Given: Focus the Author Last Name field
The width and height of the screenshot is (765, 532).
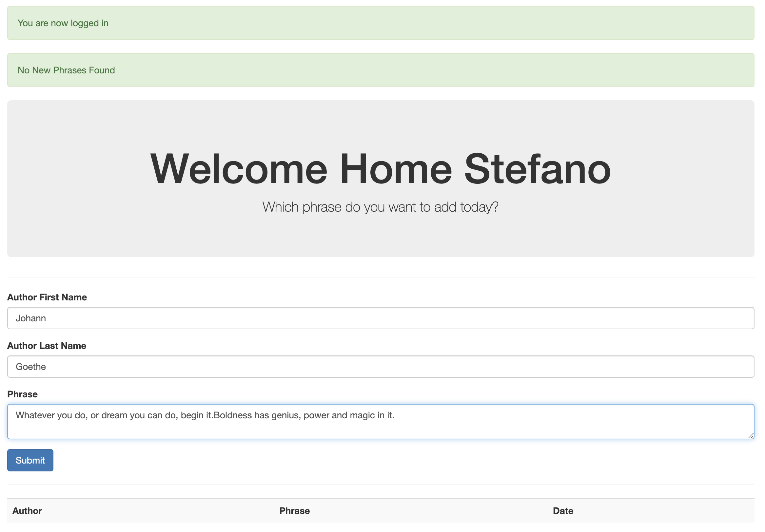Looking at the screenshot, I should 381,367.
